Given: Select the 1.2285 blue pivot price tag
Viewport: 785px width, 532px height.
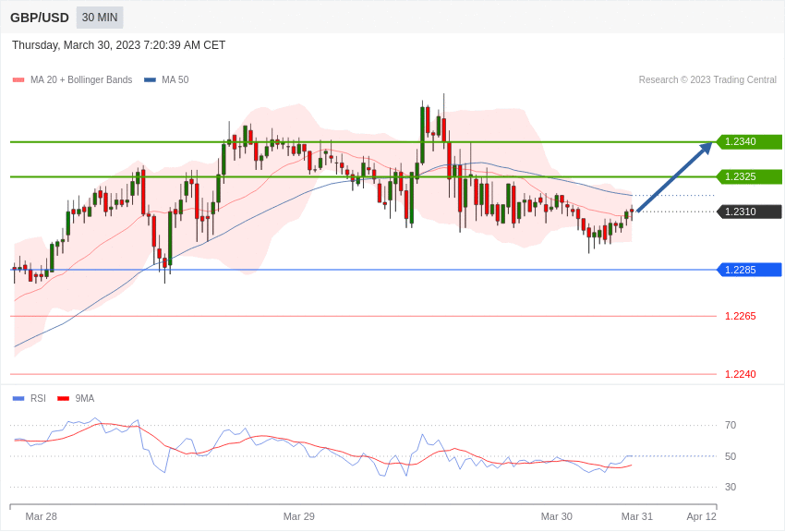Looking at the screenshot, I should coord(750,270).
